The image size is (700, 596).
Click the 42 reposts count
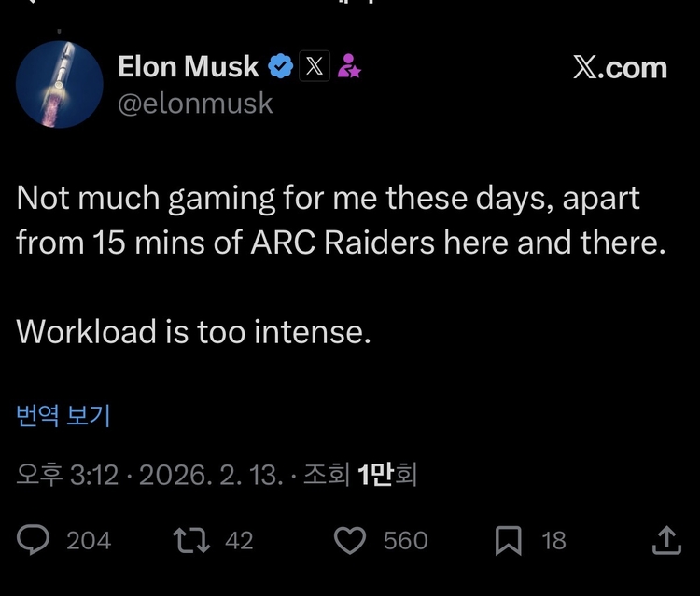(239, 541)
